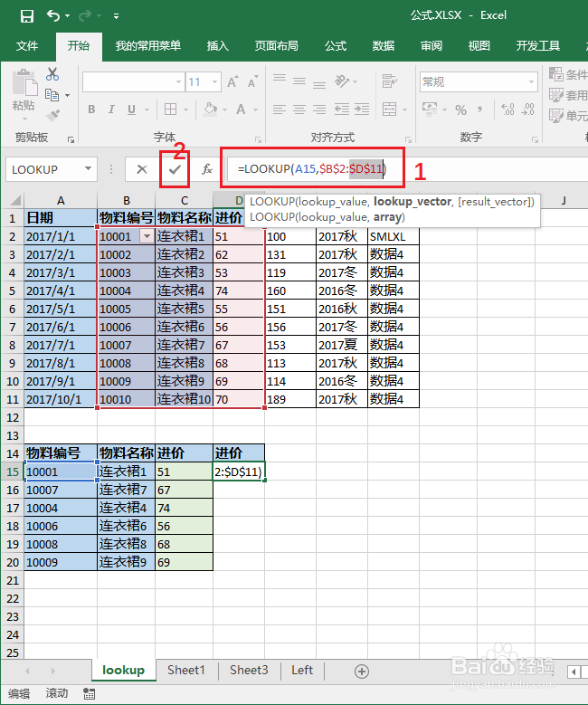Switch to the 公式 ribbon tab

point(336,46)
